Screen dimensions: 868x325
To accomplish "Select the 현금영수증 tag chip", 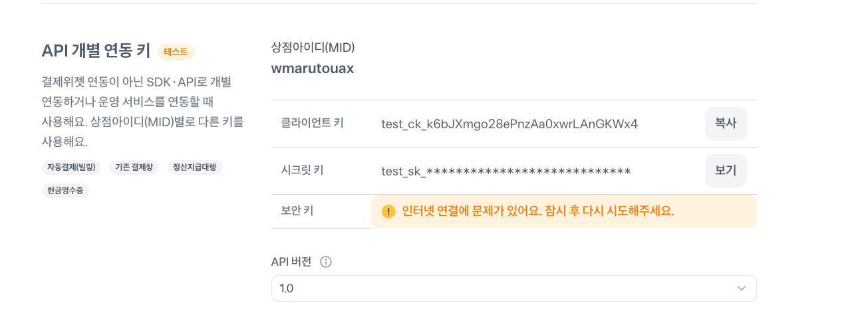I will (x=65, y=190).
